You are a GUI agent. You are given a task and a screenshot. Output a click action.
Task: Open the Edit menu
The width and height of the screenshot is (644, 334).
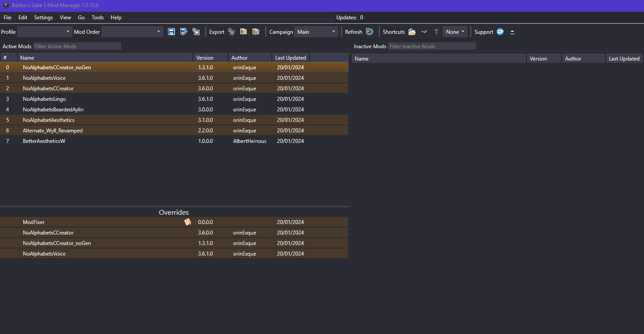click(23, 17)
